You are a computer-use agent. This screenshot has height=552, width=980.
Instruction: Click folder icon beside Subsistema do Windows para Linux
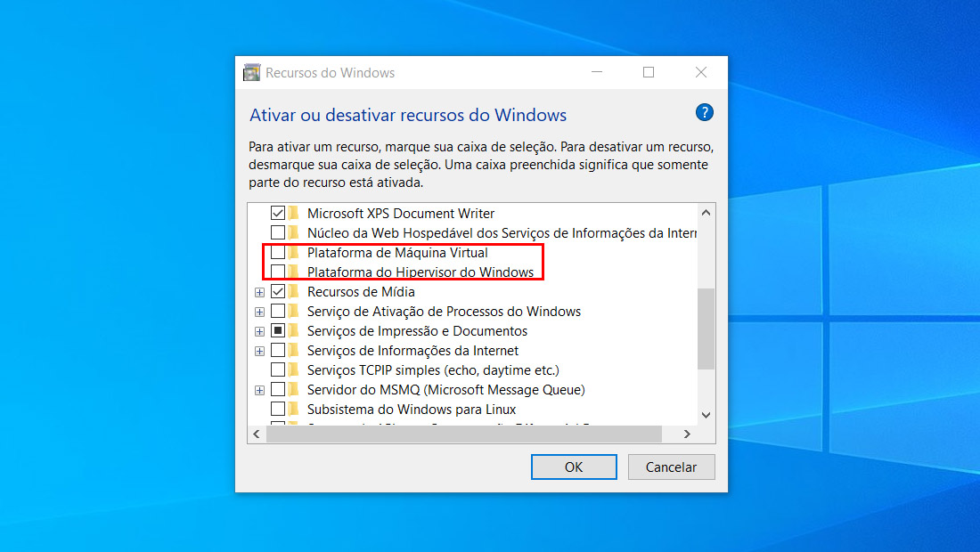[294, 409]
